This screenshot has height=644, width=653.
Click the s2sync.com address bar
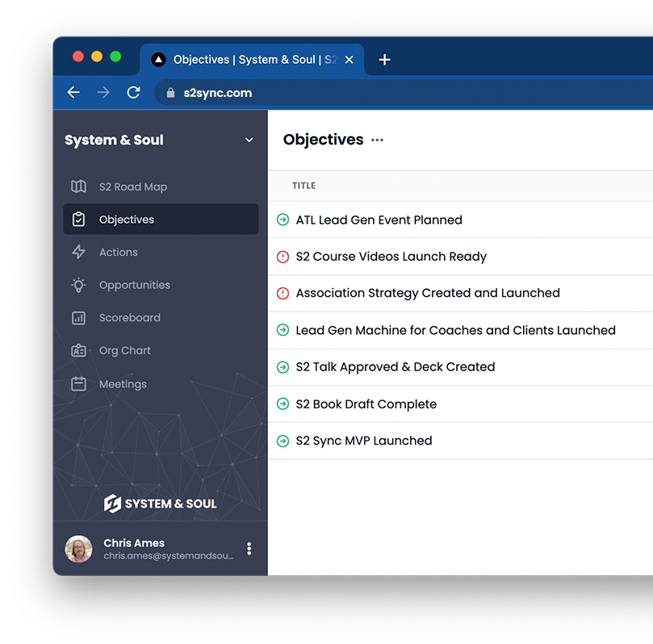(x=403, y=93)
